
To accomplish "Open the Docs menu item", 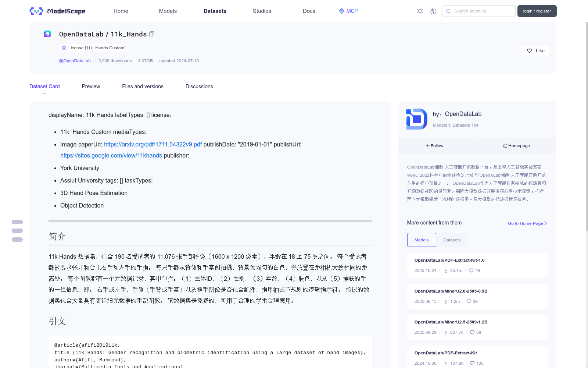I will click(x=309, y=11).
